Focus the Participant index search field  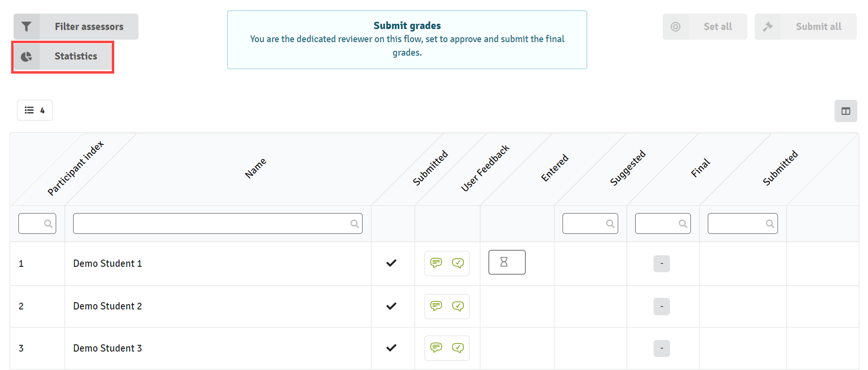[37, 223]
